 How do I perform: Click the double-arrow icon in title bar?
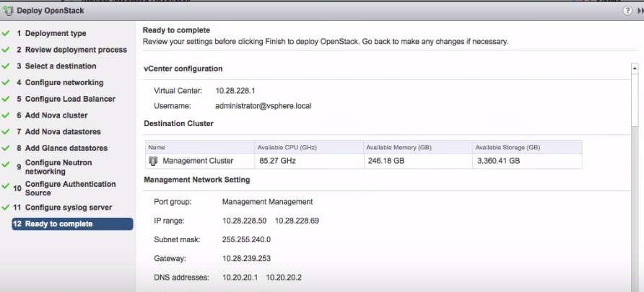pyautogui.click(x=633, y=11)
